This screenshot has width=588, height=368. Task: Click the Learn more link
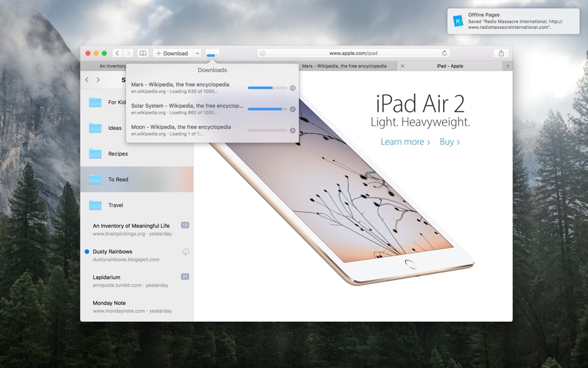tap(405, 142)
